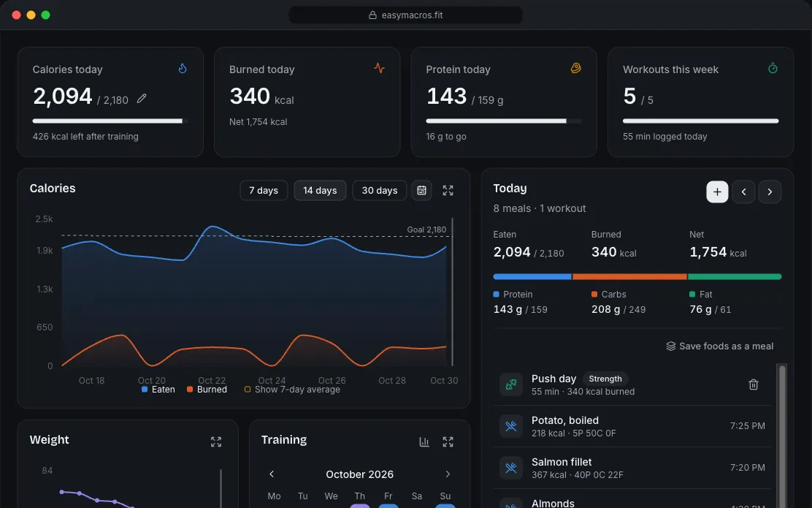
Task: Open the calendar date picker in Calories chart
Action: pyautogui.click(x=421, y=190)
